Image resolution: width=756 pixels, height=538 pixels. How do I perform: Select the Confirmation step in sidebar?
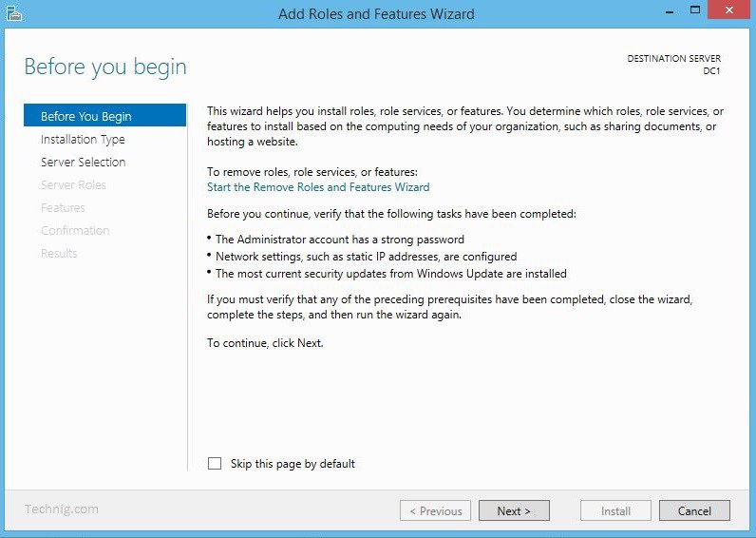coord(75,231)
